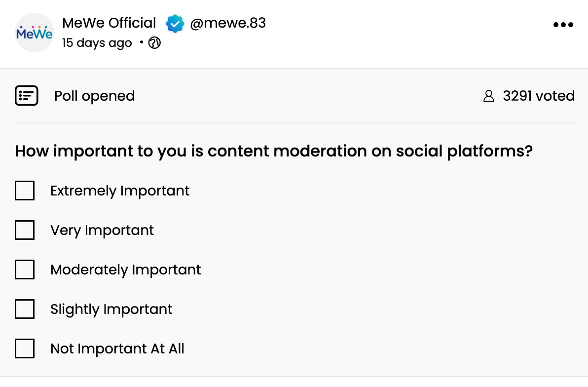Viewport: 588px width, 387px height.
Task: Click the poll list icon
Action: [27, 96]
